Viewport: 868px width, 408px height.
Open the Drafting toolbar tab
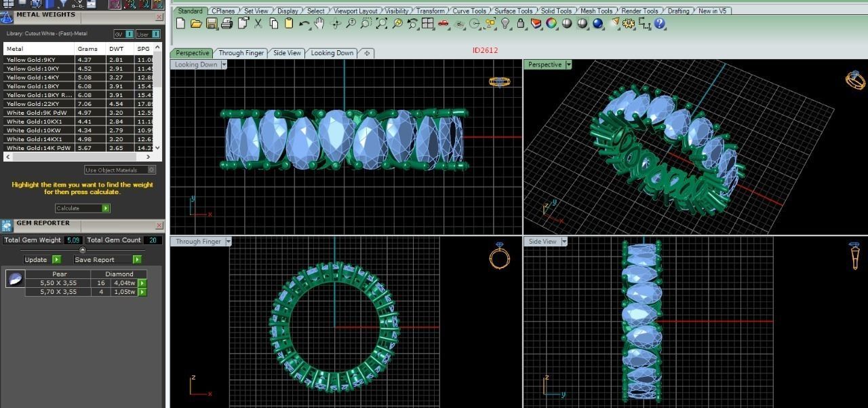coord(678,11)
